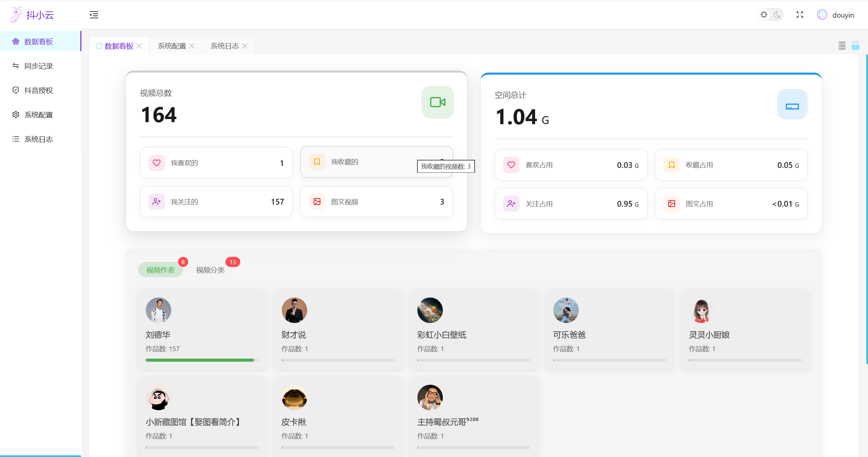Click the lock icon at top right
Viewport: 868px width, 457px height.
tap(855, 45)
